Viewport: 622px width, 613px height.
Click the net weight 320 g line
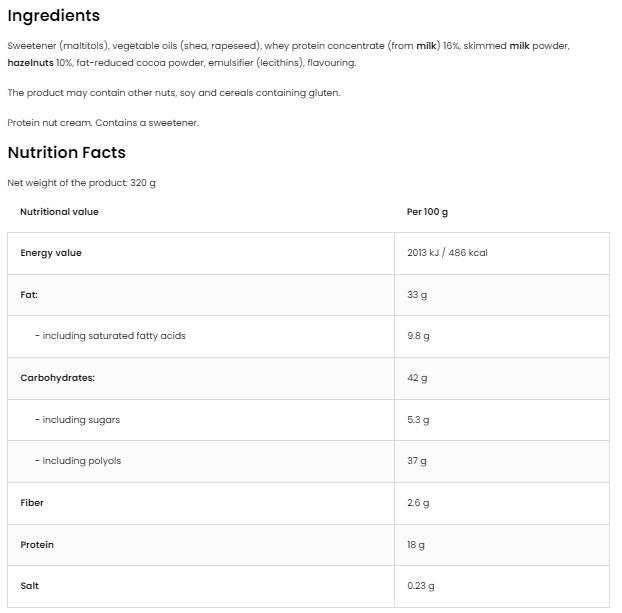(x=81, y=182)
